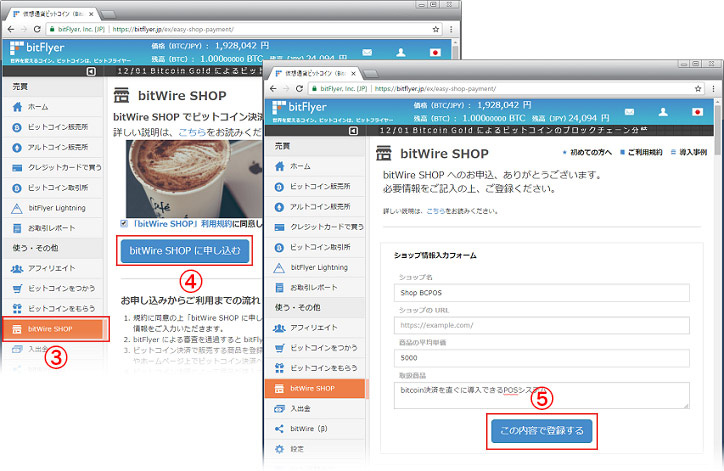Screen dimensions: 724x471
Task: Open お取引レポート in front window sidebar
Action: tap(315, 287)
